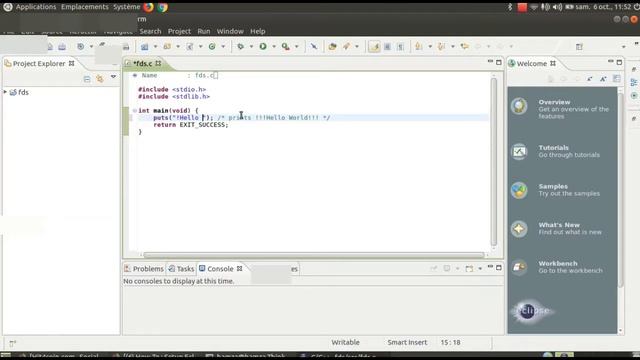The image size is (640, 360).
Task: Click the Samples colored shapes icon
Action: coord(519,190)
